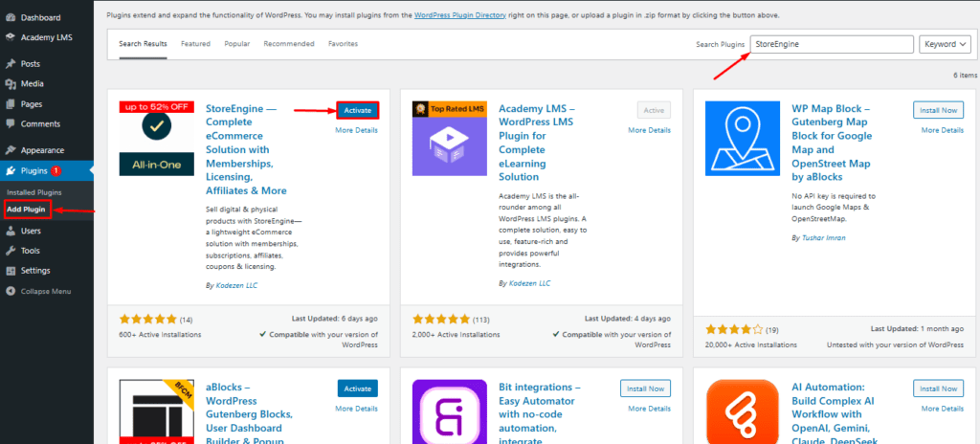The width and height of the screenshot is (980, 444).
Task: Install Bit integrations plugin now
Action: [x=646, y=388]
